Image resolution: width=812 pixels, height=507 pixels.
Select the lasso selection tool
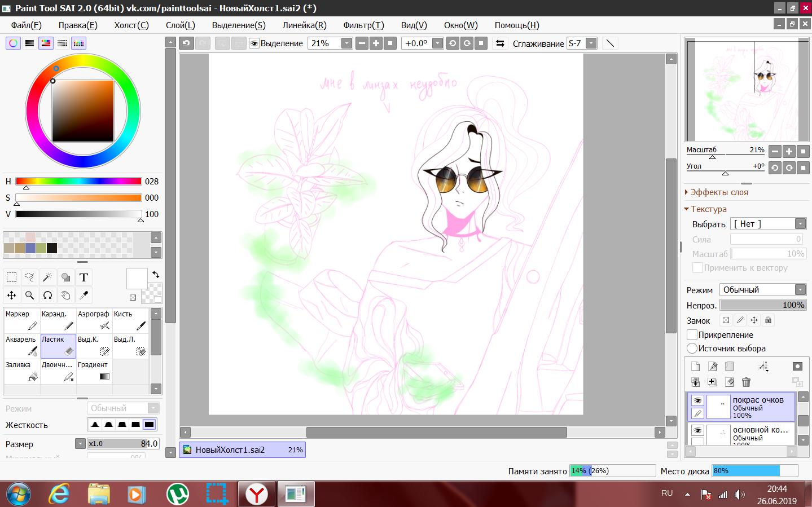[29, 277]
